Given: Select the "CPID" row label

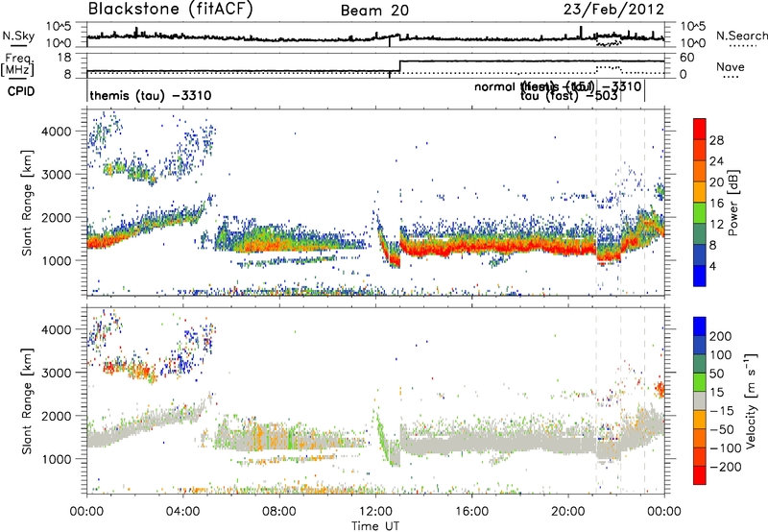Looking at the screenshot, I should click(x=21, y=91).
